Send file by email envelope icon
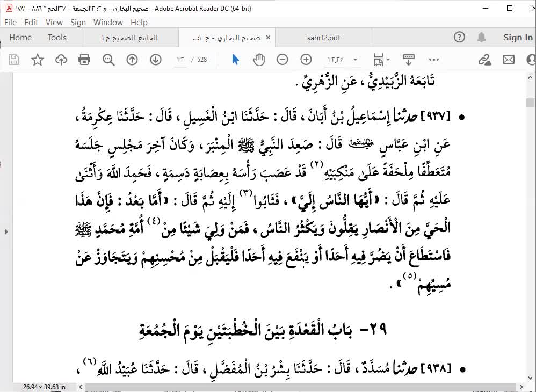 click(508, 60)
